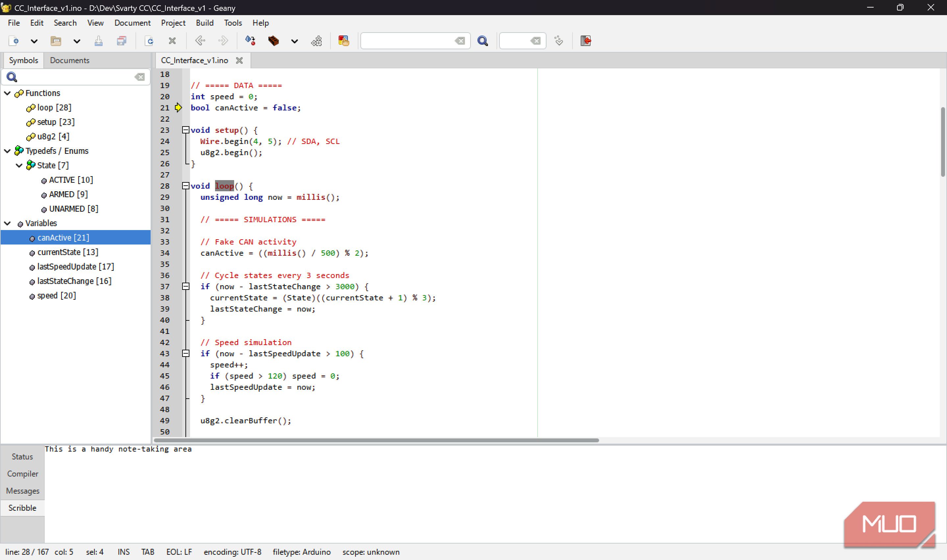Navigate forward one location

click(223, 41)
